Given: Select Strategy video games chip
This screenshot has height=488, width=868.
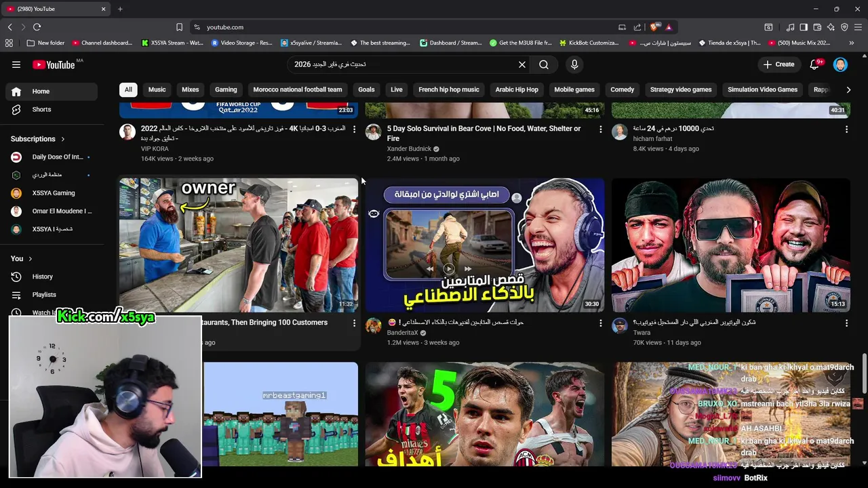Looking at the screenshot, I should [681, 89].
